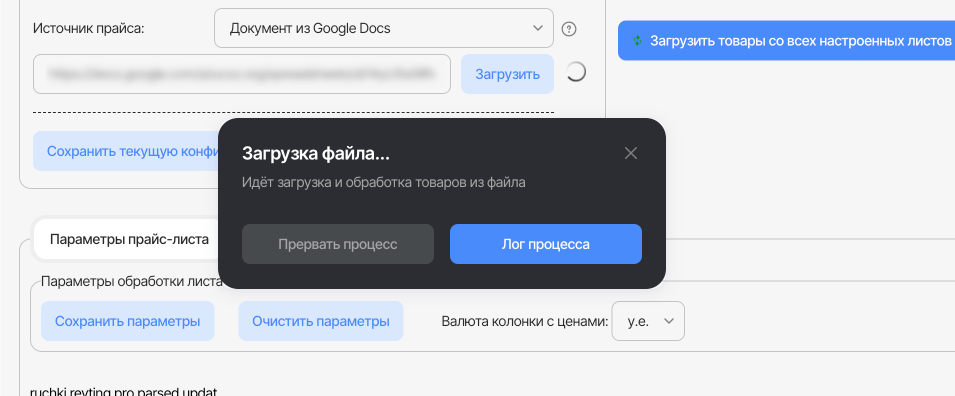Click chevron arrow of Google Docs selector
Screen dimensions: 955x396
click(x=537, y=28)
